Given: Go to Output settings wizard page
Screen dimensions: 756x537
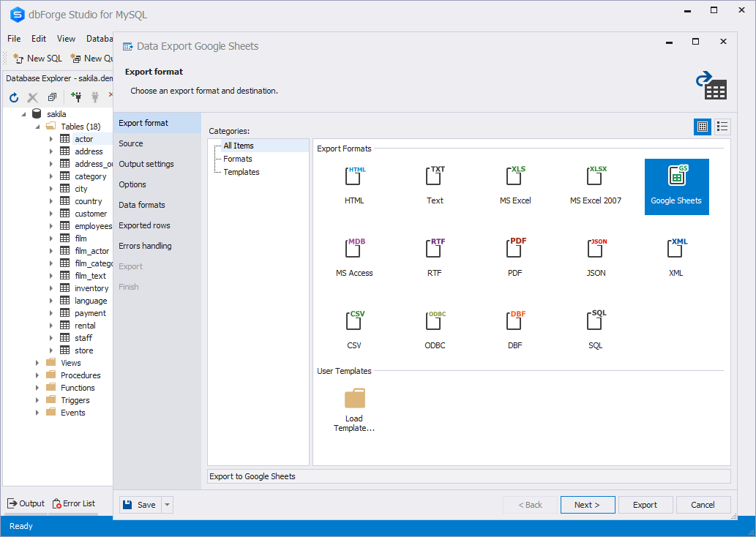Looking at the screenshot, I should (146, 164).
